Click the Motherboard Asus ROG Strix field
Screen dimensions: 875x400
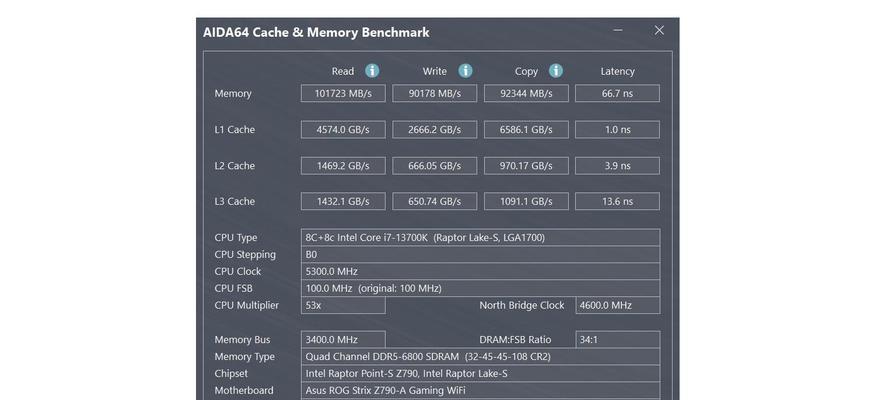(x=480, y=391)
